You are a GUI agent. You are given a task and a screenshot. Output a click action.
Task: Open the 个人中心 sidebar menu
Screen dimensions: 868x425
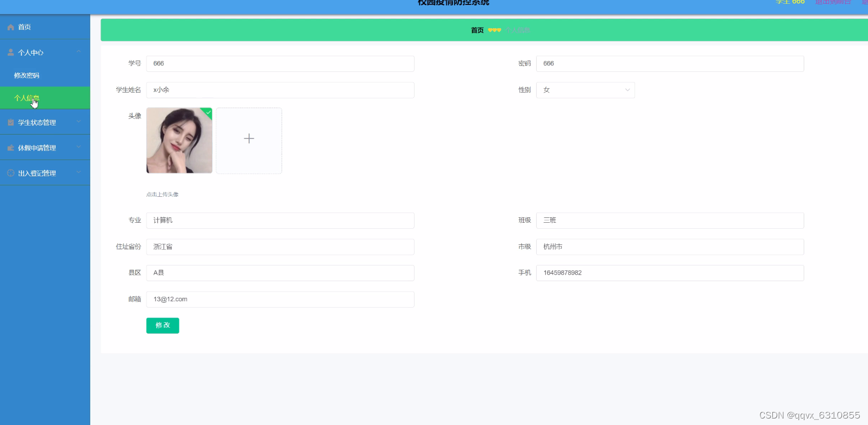tap(45, 52)
